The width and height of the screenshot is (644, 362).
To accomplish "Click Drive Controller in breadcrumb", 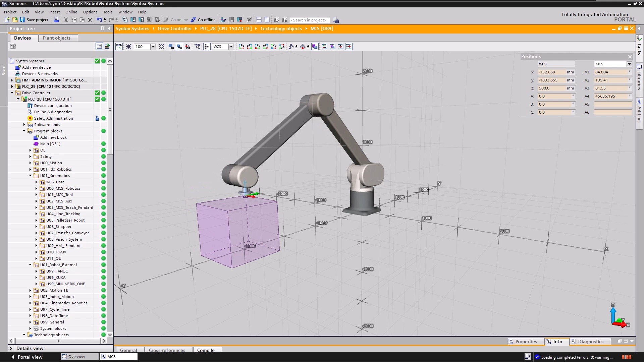I will click(175, 28).
